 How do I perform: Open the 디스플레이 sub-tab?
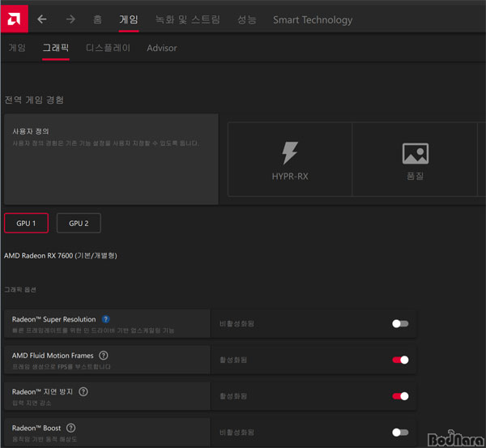[108, 48]
